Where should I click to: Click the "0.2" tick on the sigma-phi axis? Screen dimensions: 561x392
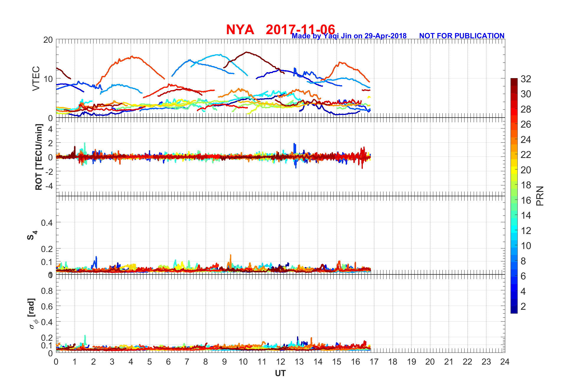(x=47, y=337)
